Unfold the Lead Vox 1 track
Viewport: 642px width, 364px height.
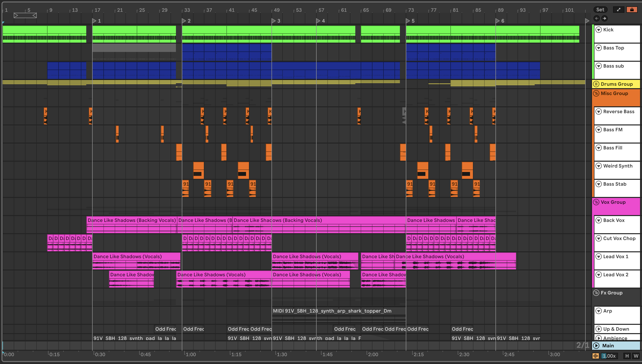[598, 256]
